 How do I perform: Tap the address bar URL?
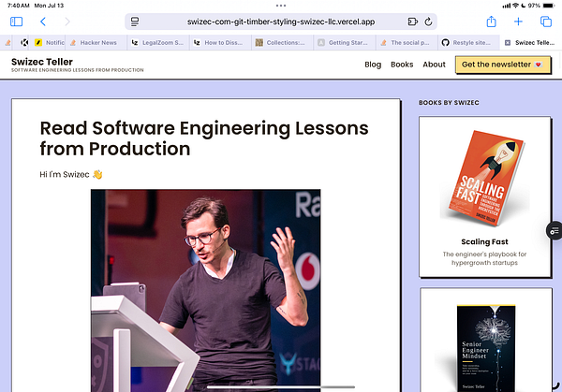pyautogui.click(x=281, y=22)
